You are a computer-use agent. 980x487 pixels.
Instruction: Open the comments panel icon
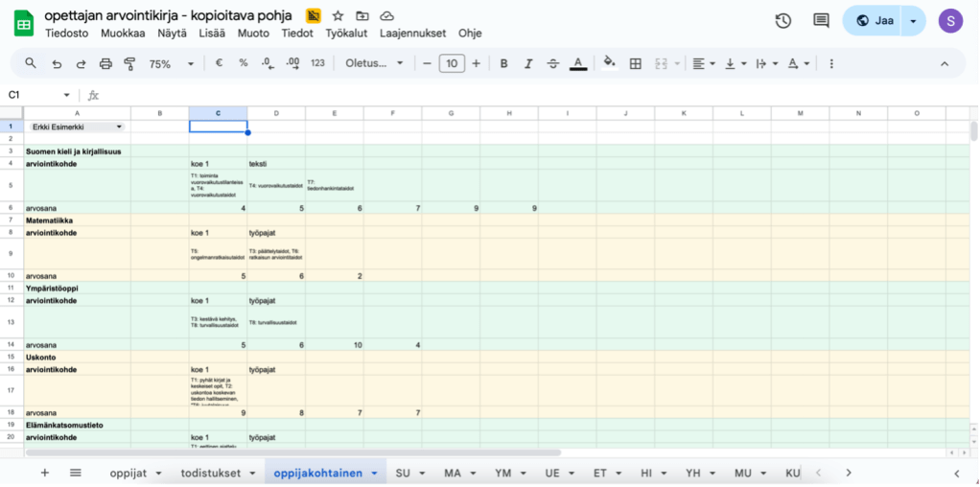click(x=821, y=21)
